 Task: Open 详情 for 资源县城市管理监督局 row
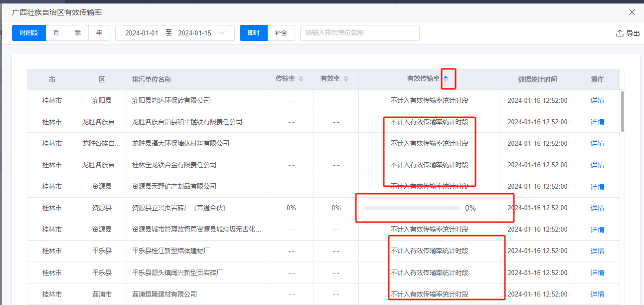(x=597, y=229)
